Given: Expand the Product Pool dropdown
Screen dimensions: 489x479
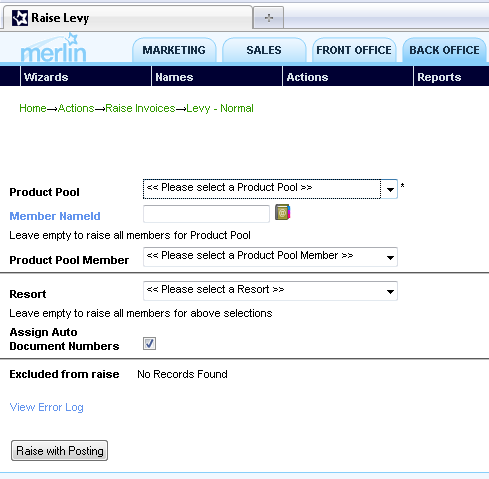Looking at the screenshot, I should (x=270, y=189).
